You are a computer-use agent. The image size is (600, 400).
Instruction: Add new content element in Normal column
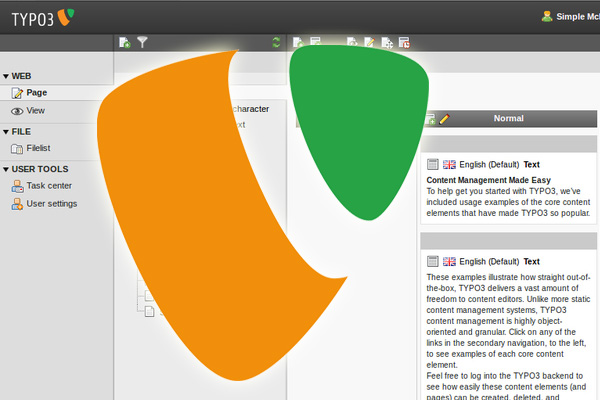430,119
